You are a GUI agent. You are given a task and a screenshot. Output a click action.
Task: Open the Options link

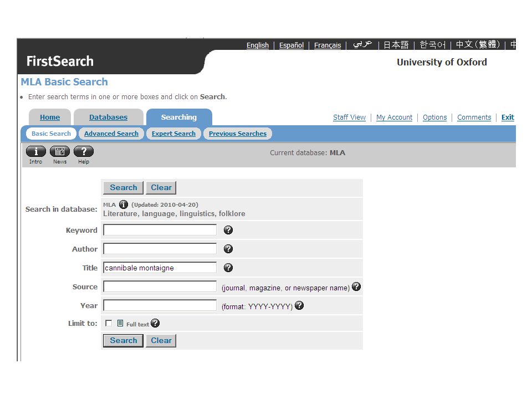coord(434,117)
